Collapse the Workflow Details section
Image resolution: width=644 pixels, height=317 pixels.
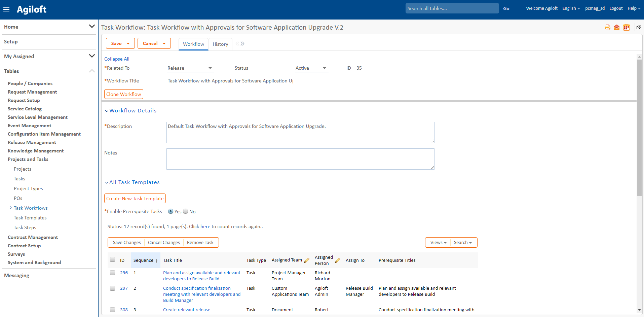point(107,111)
